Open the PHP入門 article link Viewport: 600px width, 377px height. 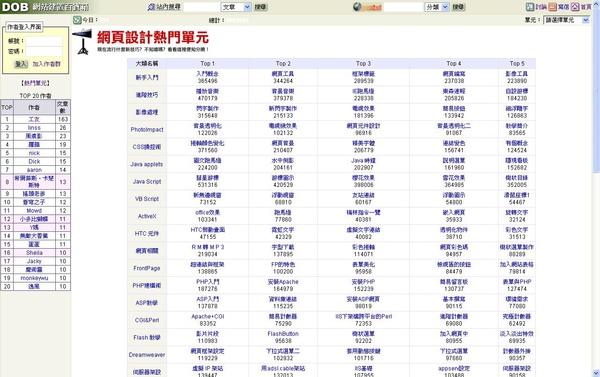[207, 282]
